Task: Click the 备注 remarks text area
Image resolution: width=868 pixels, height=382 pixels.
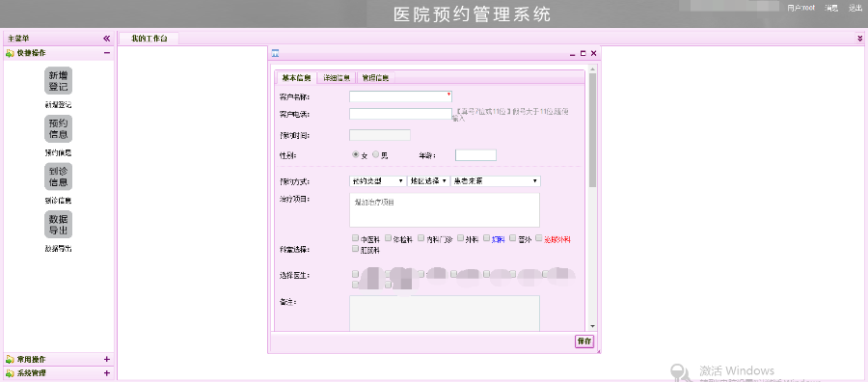Action: point(444,314)
